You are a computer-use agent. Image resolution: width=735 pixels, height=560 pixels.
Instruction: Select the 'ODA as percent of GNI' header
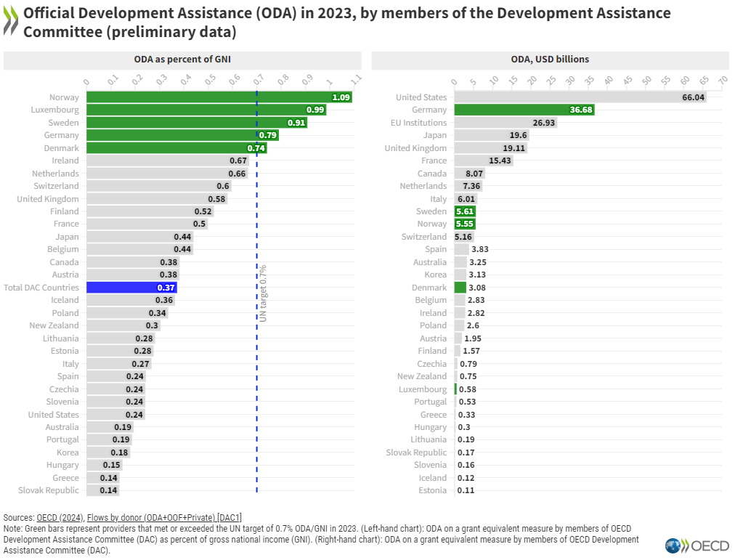(182, 60)
